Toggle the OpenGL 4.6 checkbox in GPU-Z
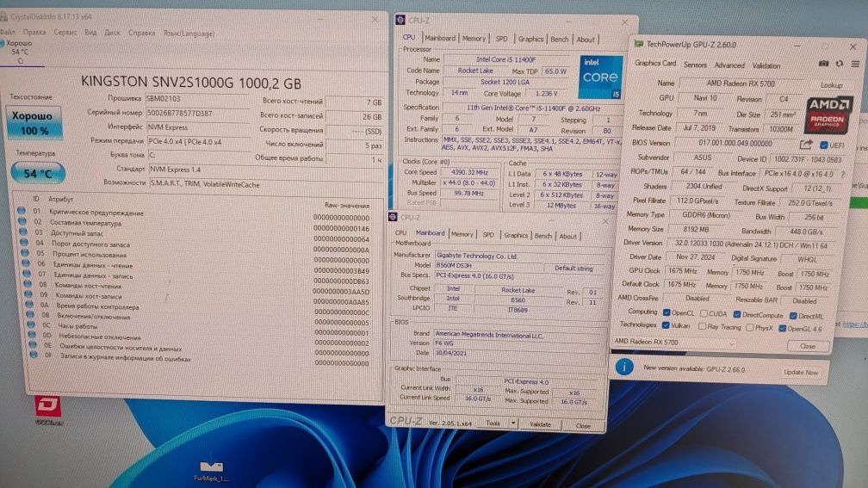This screenshot has width=868, height=488. 782,328
